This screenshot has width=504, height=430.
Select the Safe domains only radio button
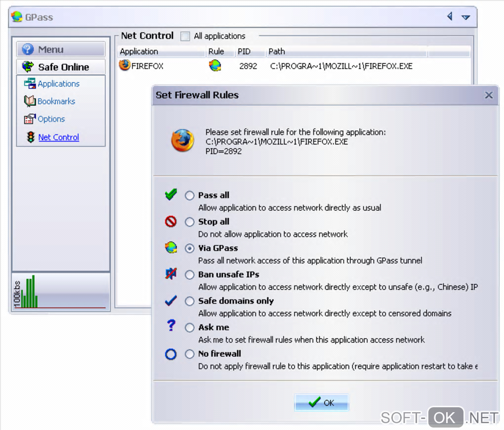190,301
